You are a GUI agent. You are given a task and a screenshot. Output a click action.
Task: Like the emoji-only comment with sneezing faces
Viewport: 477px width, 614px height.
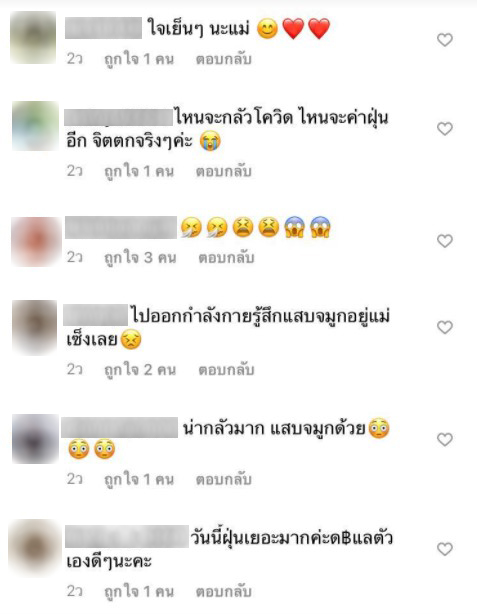click(x=445, y=241)
